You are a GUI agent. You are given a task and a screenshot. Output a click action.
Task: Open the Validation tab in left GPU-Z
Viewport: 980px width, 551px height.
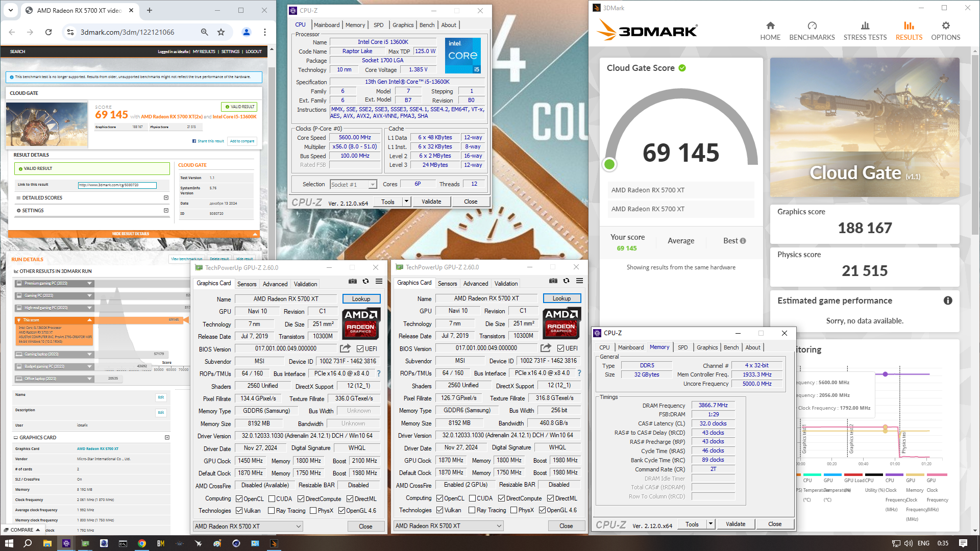pos(305,284)
